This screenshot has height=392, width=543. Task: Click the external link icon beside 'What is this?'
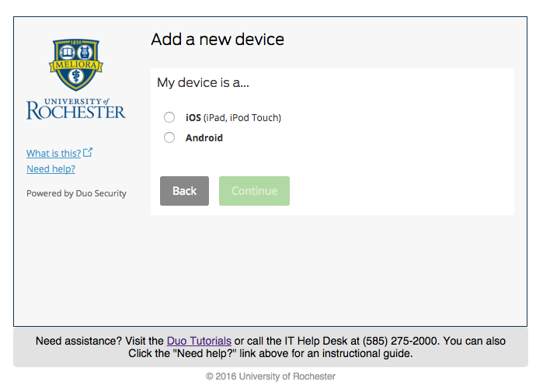(88, 152)
